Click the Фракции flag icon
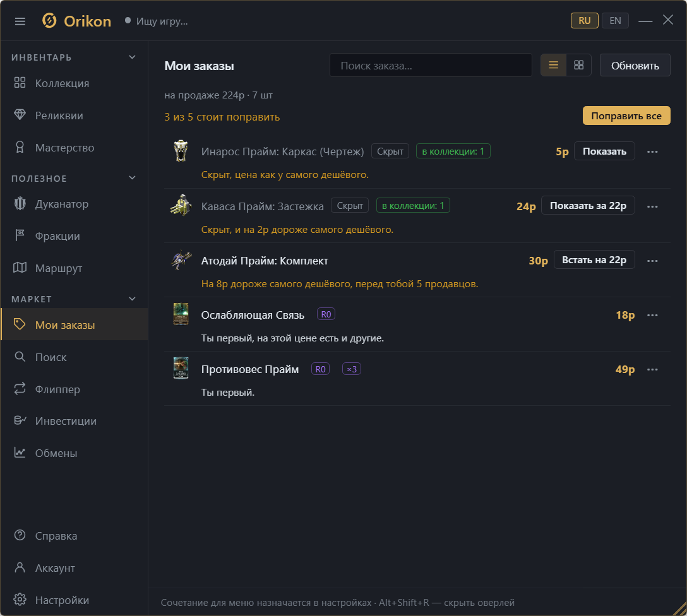This screenshot has height=616, width=687. 20,235
